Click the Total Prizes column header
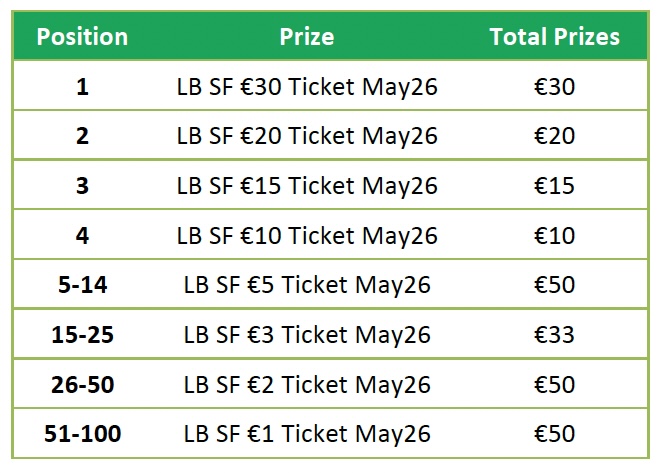Viewport: 662px width, 473px height. coord(554,37)
